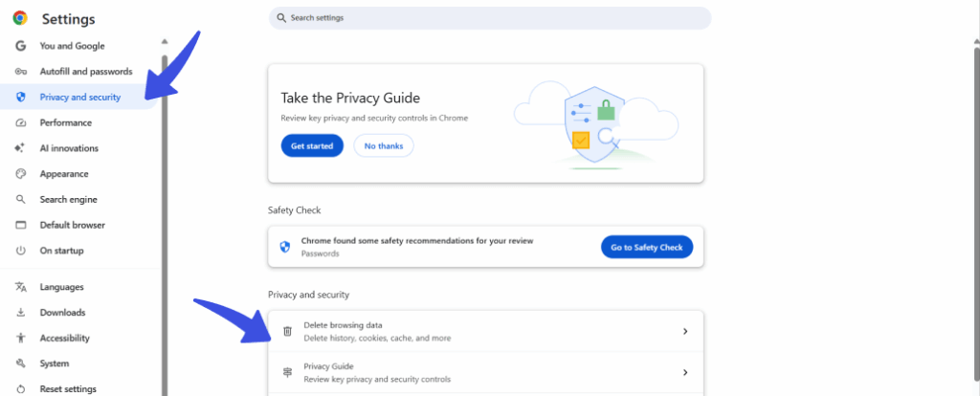Click the magnifier icon in Search settings bar
This screenshot has height=396, width=980.
coord(281,18)
